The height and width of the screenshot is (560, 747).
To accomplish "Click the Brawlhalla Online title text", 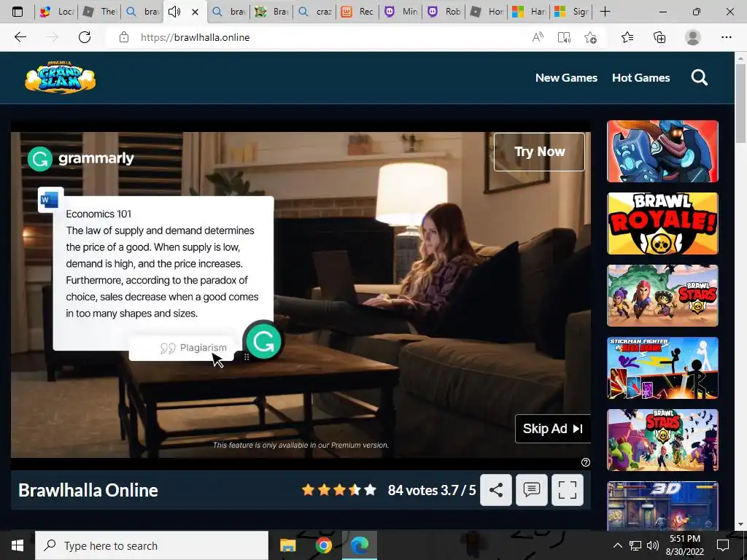I will click(x=88, y=490).
